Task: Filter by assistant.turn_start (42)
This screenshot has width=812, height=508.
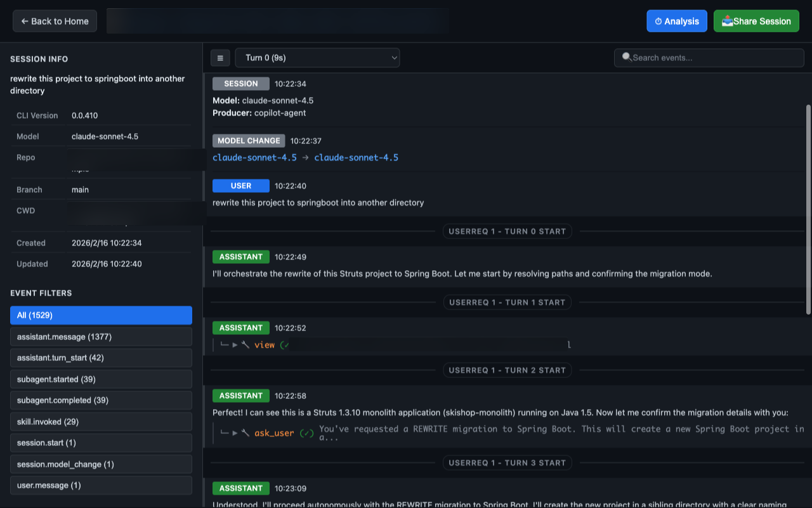Action: [x=101, y=358]
